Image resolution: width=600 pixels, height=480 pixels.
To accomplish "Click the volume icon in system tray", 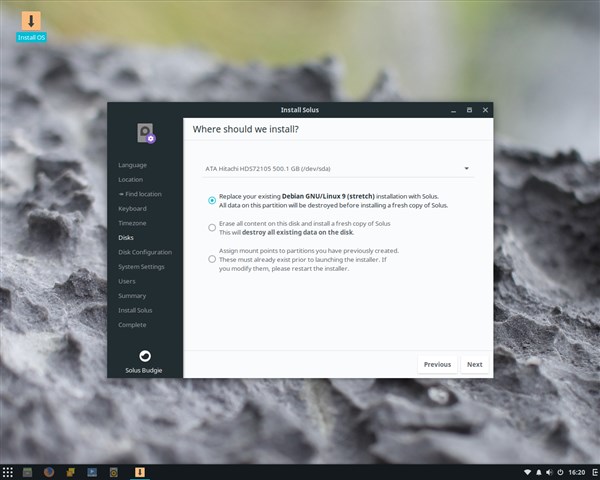I will 549,472.
